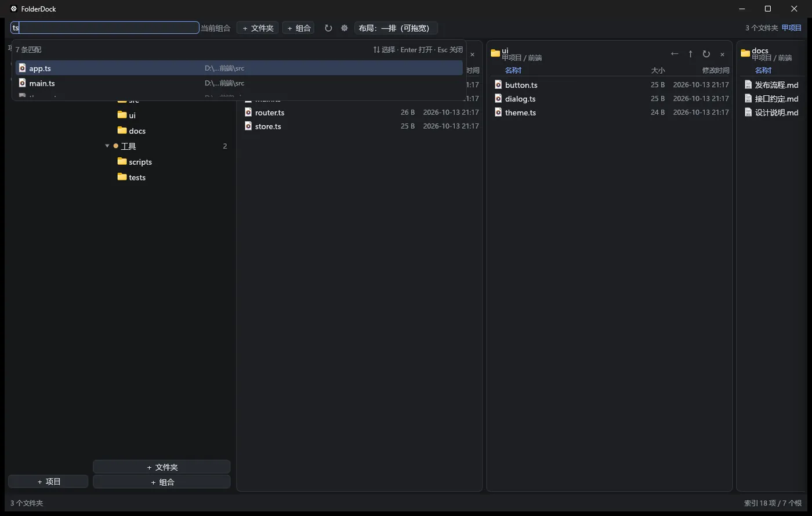Viewport: 812px width, 516px height.
Task: Select the docs folder in the sidebar tree
Action: [x=137, y=131]
